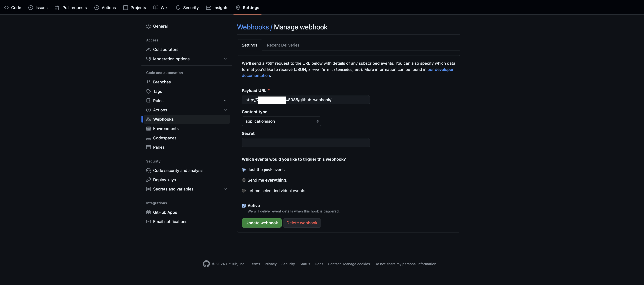Uncheck the Active checkbox
644x285 pixels.
(x=243, y=206)
